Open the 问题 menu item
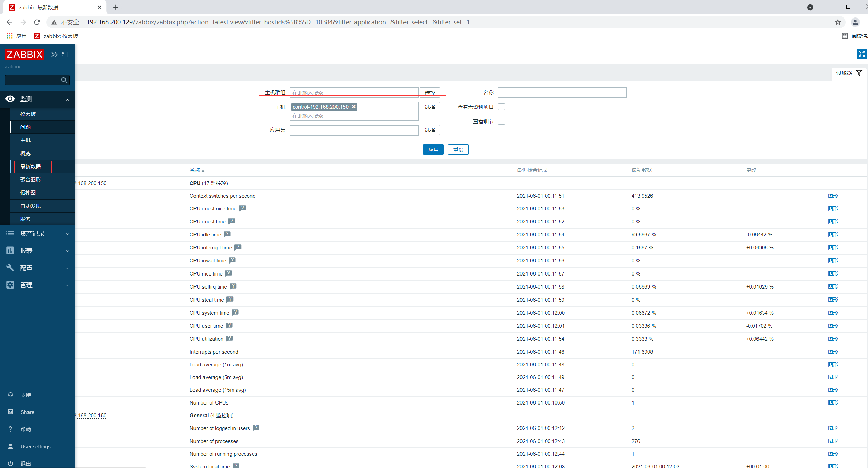The height and width of the screenshot is (468, 868). (x=25, y=127)
